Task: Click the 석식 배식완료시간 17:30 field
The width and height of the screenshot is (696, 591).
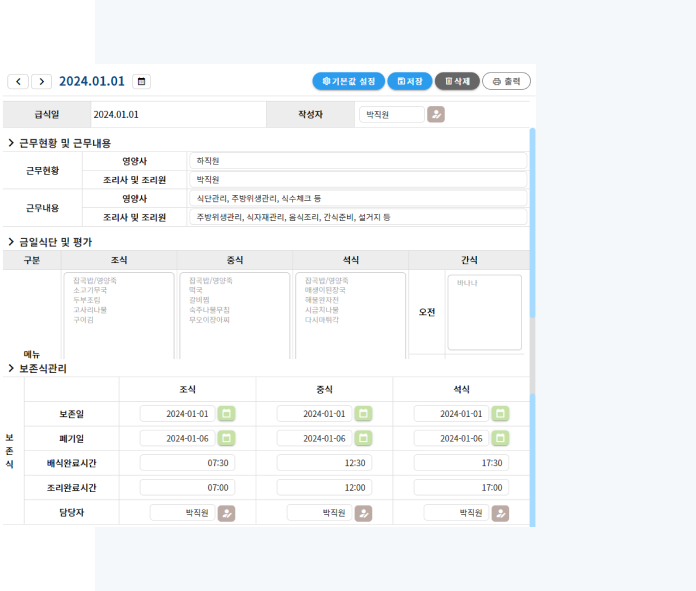Action: (x=461, y=463)
